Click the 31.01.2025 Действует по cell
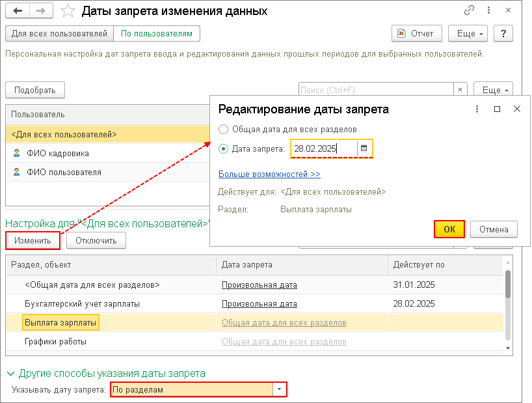This screenshot has height=403, width=532. coord(445,285)
